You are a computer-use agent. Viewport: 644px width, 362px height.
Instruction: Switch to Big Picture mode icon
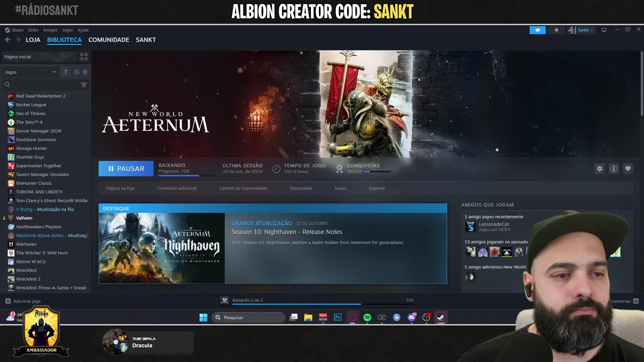[x=604, y=30]
